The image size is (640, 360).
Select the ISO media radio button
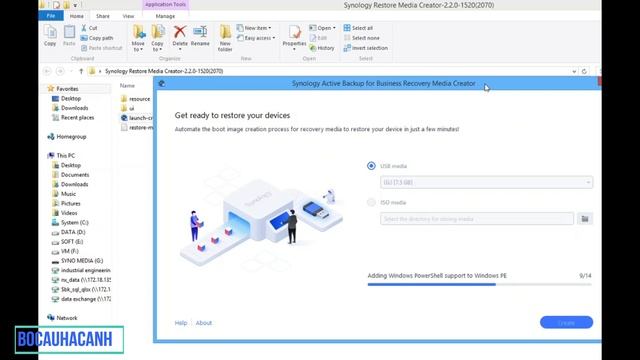point(371,202)
